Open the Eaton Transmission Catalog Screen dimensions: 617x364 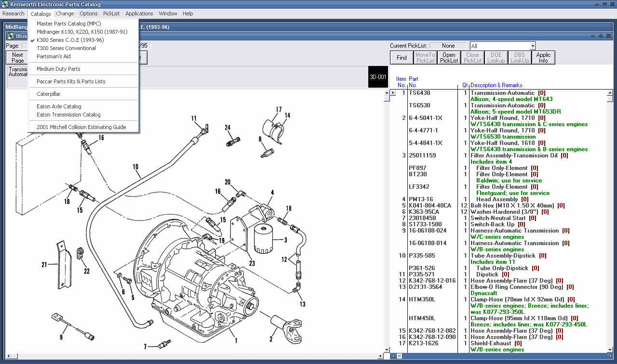(68, 115)
